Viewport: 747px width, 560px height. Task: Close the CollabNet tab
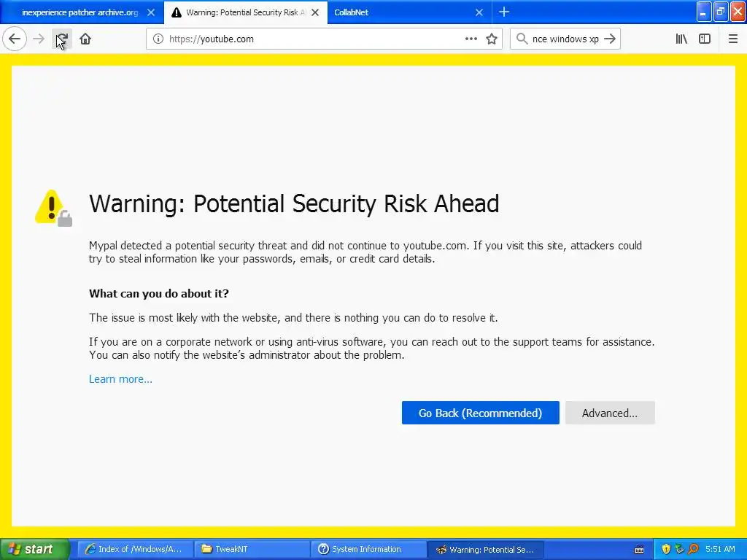pyautogui.click(x=479, y=12)
